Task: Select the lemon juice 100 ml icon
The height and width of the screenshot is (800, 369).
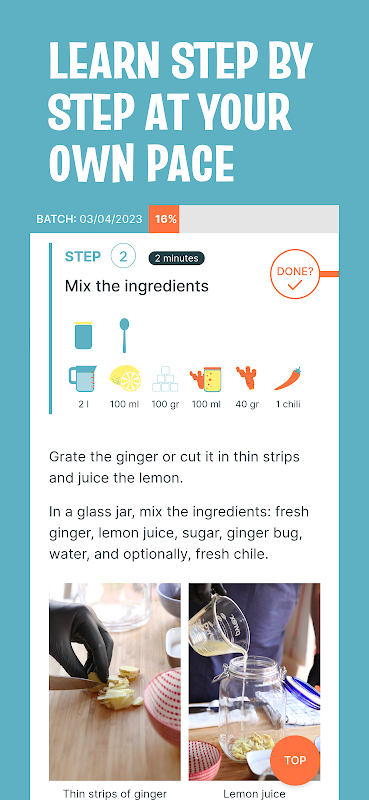Action: 125,379
